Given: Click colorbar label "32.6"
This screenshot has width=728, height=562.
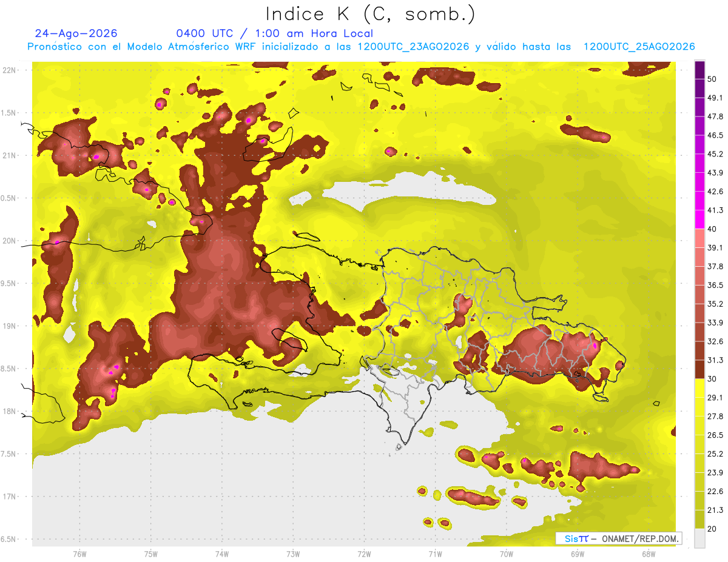Looking at the screenshot, I should 715,341.
